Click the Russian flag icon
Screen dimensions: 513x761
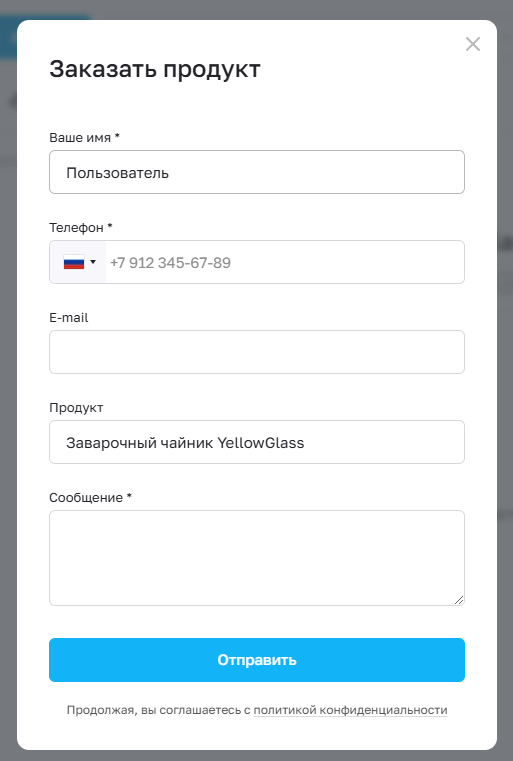tap(74, 263)
